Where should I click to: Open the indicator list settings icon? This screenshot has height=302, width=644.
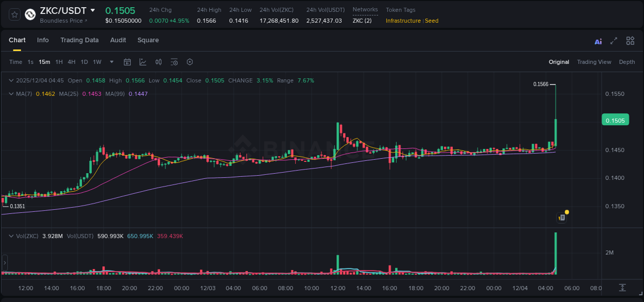pyautogui.click(x=174, y=62)
